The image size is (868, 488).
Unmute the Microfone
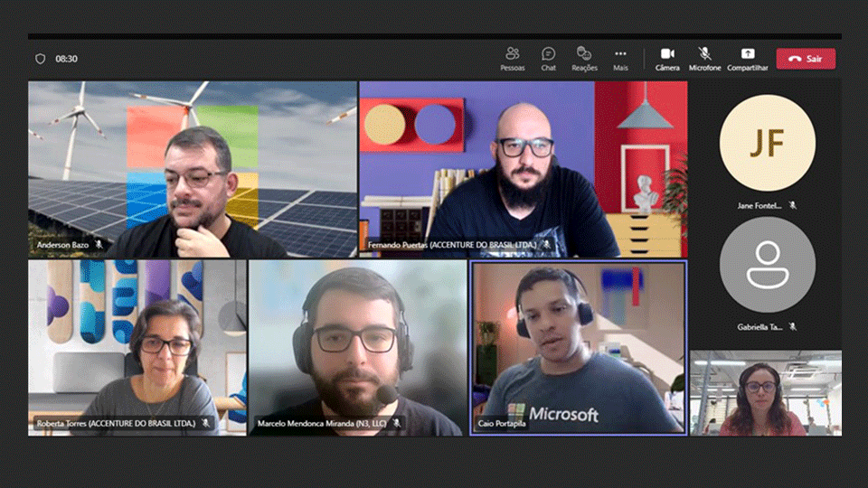coord(704,59)
